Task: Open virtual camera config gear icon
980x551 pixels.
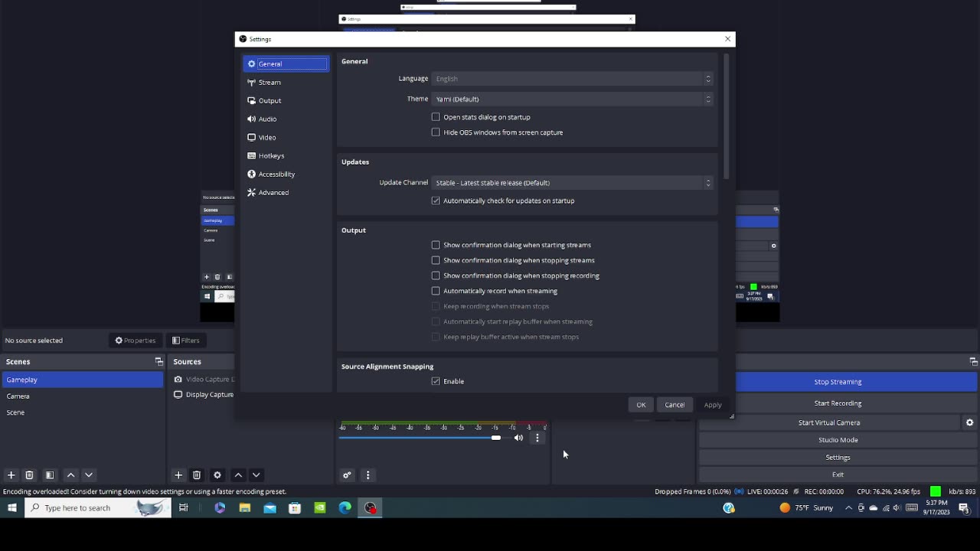Action: (969, 422)
